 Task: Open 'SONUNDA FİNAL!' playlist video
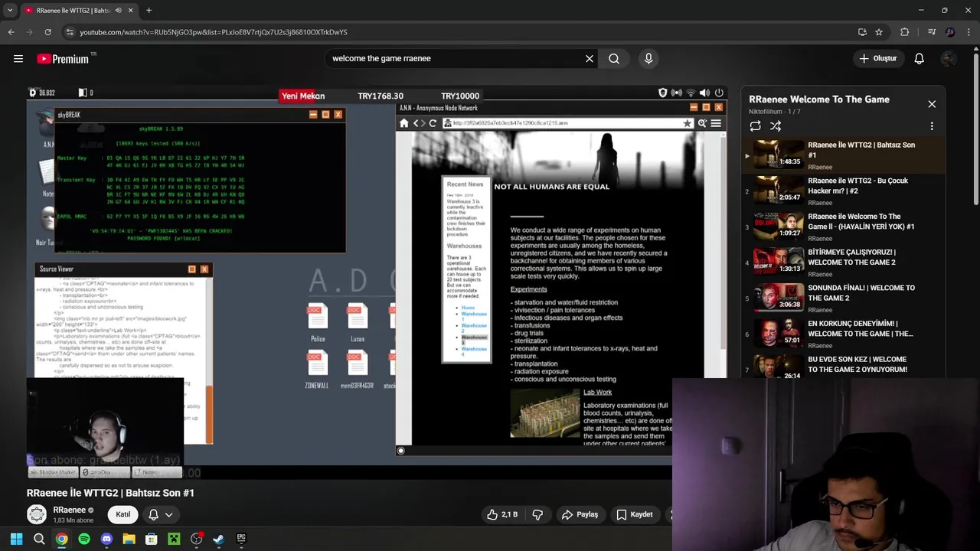point(842,298)
